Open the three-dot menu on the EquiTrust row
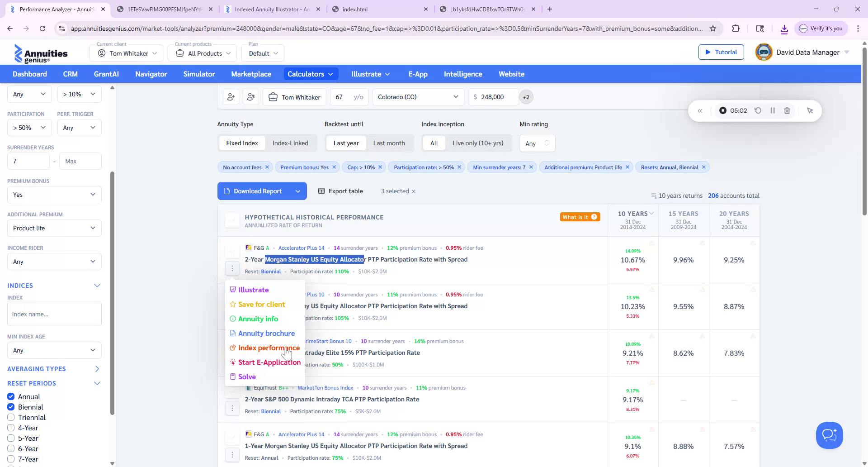This screenshot has height=467, width=868. 232,408
